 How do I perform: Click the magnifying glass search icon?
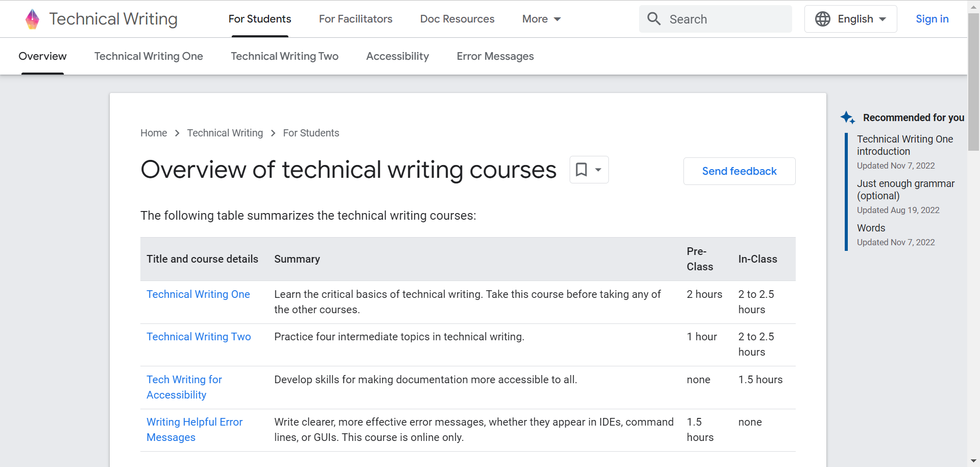coord(654,19)
